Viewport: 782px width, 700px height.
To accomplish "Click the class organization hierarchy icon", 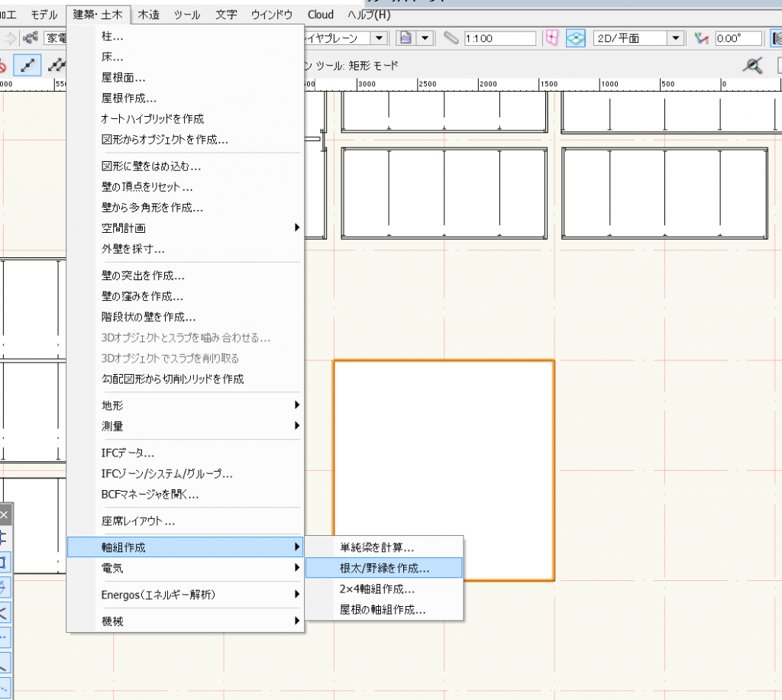I will (x=31, y=38).
